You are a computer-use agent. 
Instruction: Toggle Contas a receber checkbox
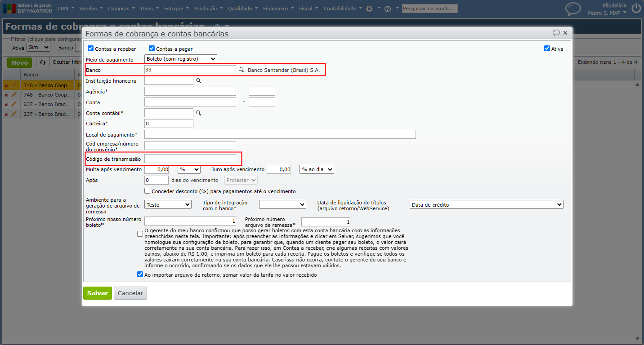90,49
